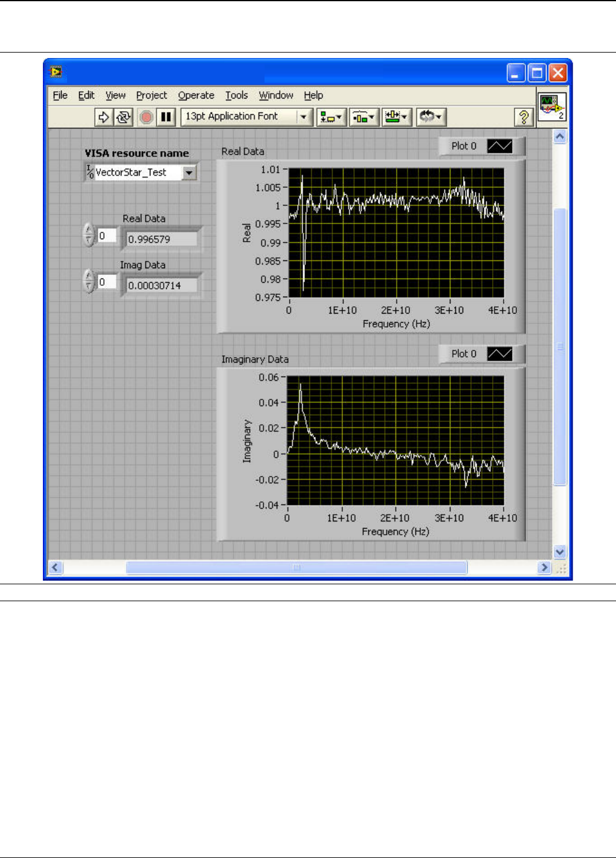Click the Real Data index stepper

89,235
